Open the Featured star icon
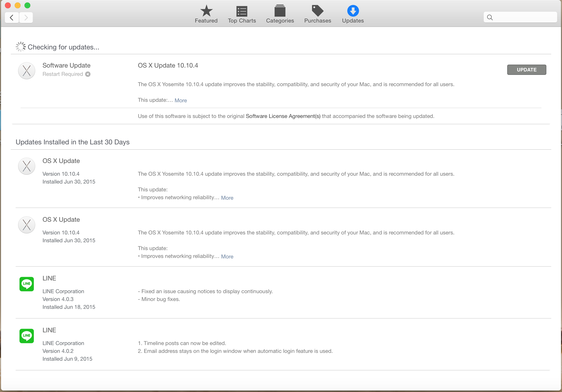 click(206, 11)
